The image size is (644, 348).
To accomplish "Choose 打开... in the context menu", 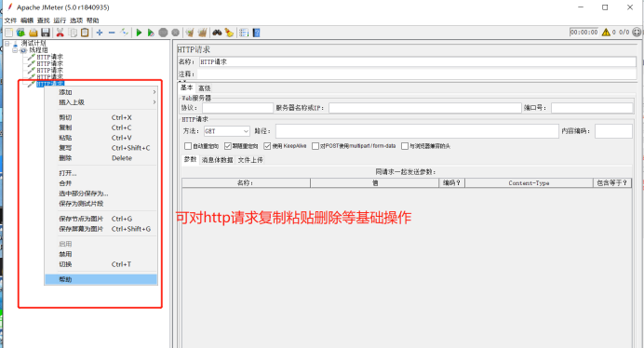I will click(x=101, y=173).
